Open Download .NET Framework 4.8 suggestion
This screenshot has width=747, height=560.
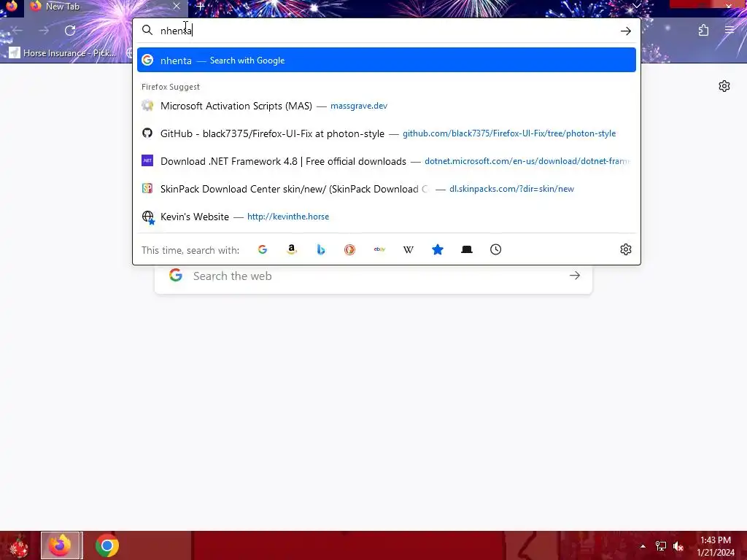pos(387,161)
